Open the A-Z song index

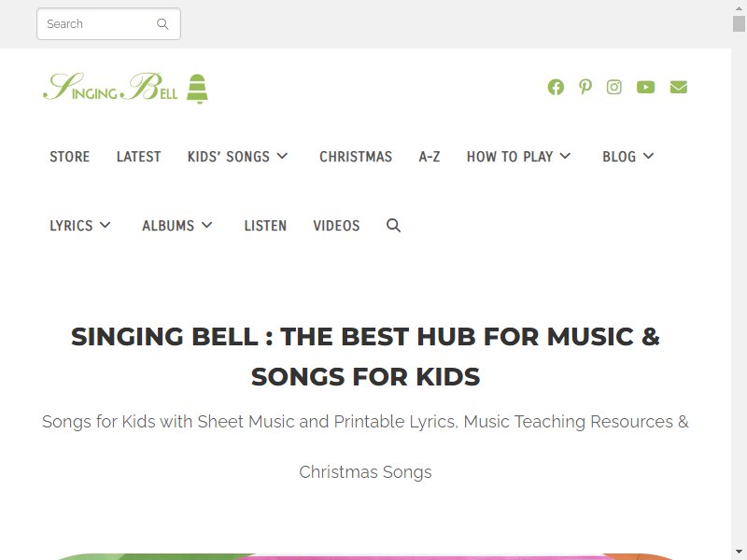(430, 157)
